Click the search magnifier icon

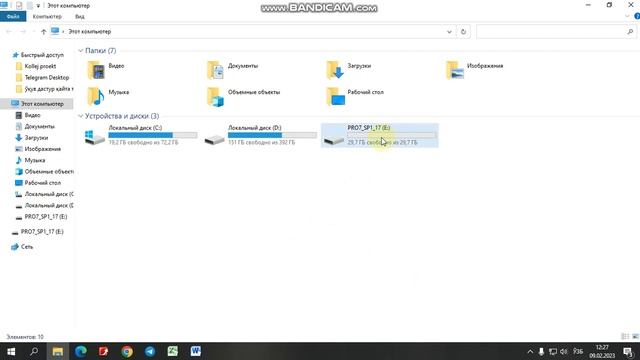(x=630, y=31)
